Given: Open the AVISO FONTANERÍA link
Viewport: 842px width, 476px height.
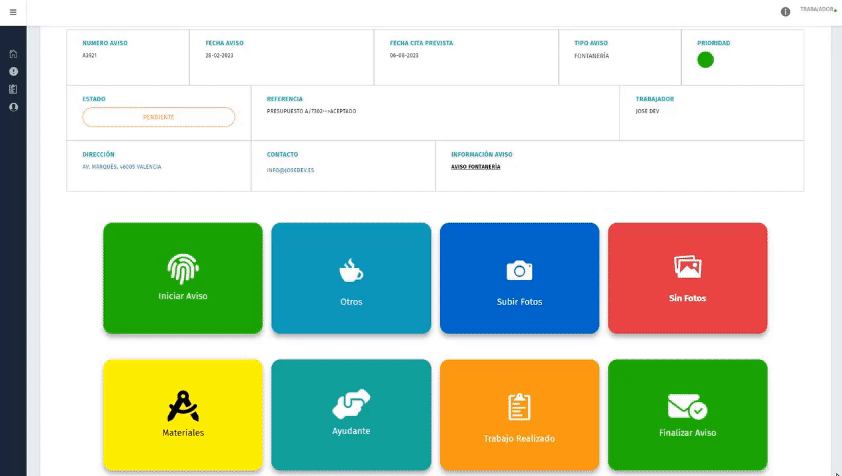Looking at the screenshot, I should pos(476,167).
